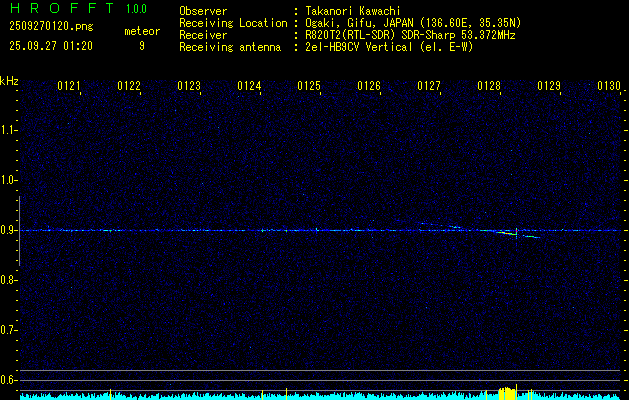Click the 1.1 kHz axis label
Viewport: 629px width, 400px height.
[9, 130]
